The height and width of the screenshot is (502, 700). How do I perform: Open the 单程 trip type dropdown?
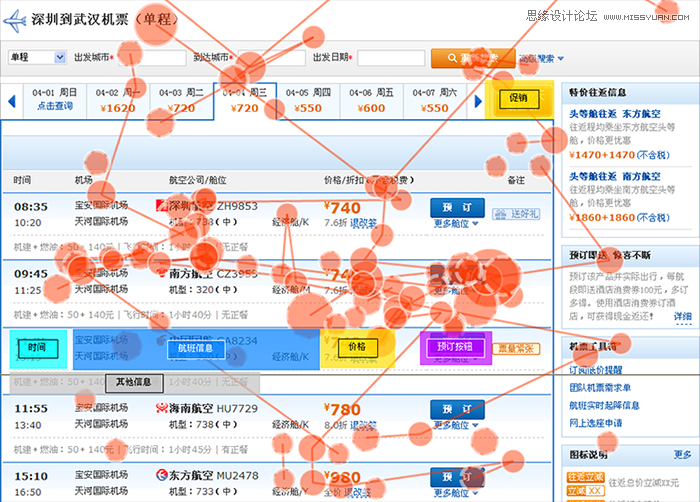38,58
